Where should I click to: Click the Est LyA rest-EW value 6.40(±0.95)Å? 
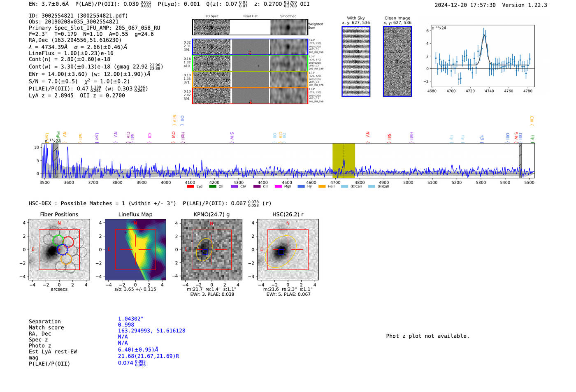pos(138,350)
